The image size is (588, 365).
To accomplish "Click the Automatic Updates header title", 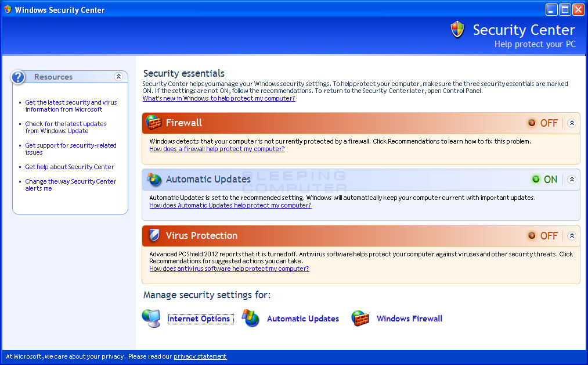I will coord(208,180).
